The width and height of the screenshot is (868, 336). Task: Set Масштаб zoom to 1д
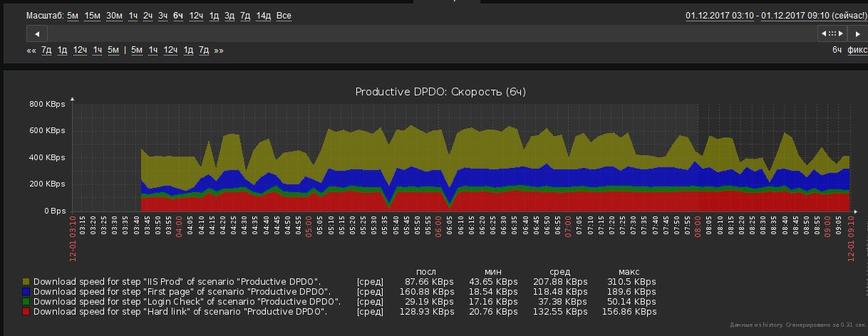[214, 16]
